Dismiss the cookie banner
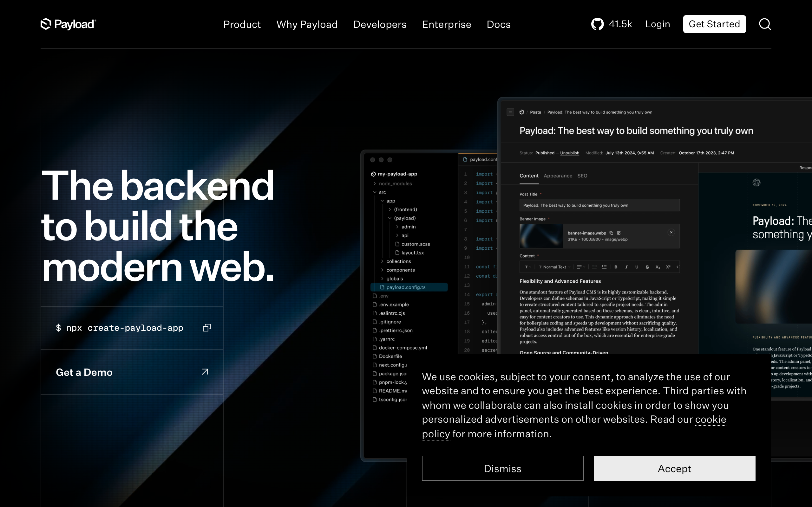The width and height of the screenshot is (812, 507). (502, 468)
